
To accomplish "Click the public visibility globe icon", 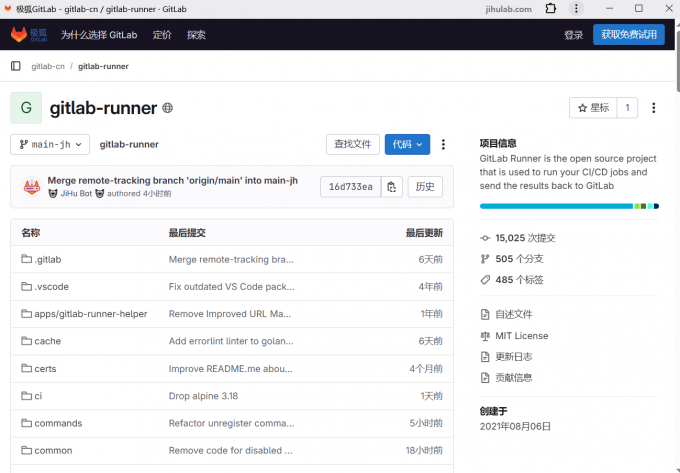I will [x=167, y=108].
